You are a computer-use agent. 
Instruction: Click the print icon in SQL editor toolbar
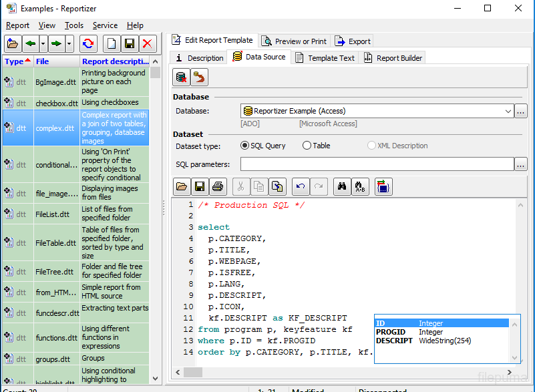click(x=216, y=186)
